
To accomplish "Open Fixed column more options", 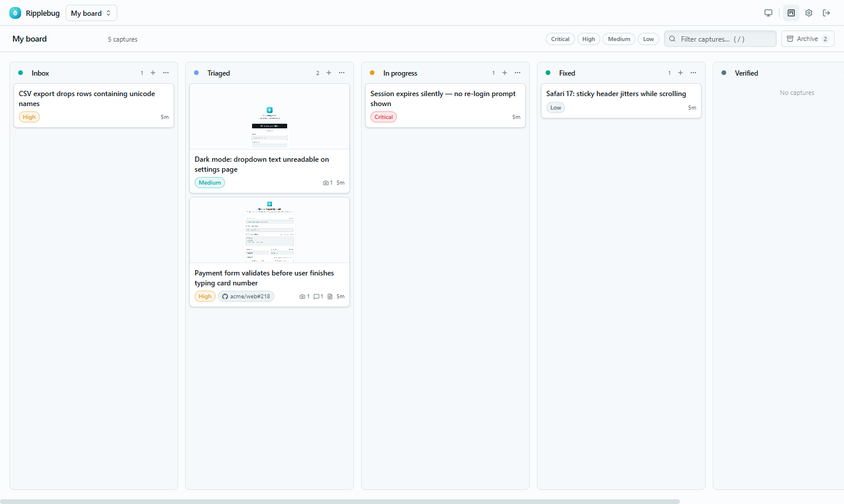I will (x=693, y=73).
